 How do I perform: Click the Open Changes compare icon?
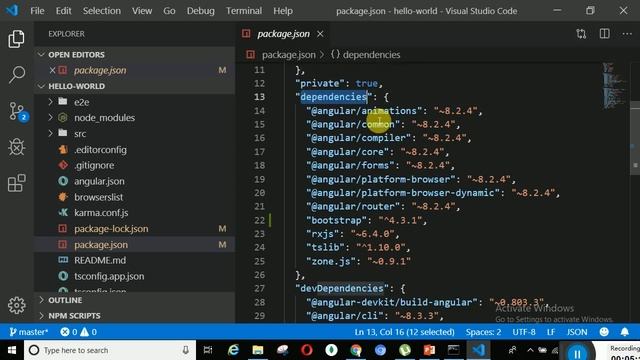tap(581, 34)
